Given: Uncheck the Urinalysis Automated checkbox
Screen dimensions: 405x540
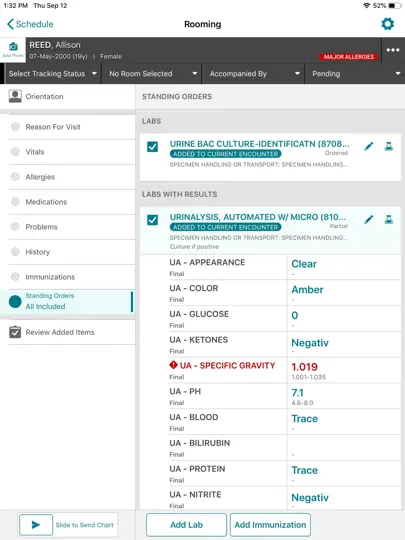Looking at the screenshot, I should coord(153,220).
